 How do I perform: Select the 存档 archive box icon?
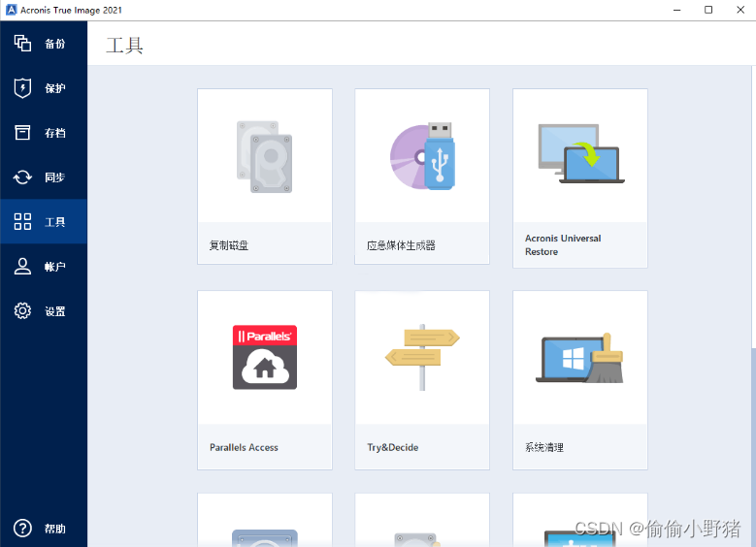point(22,133)
